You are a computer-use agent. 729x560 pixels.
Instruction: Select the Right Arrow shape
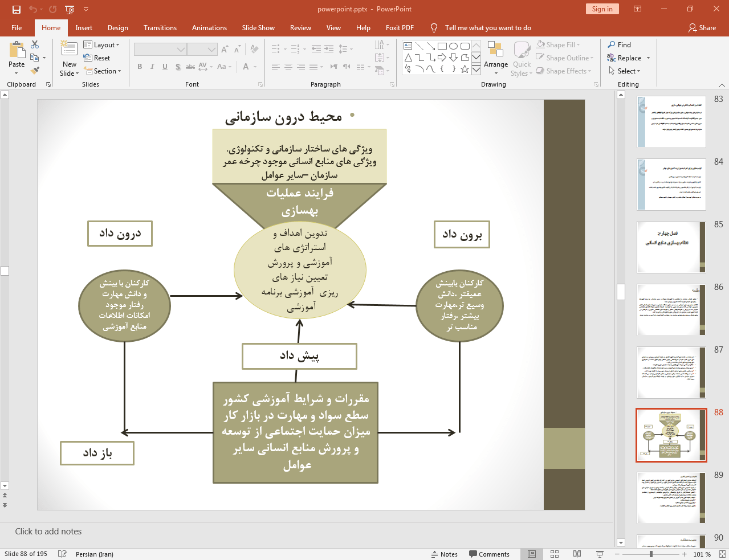coord(442,58)
